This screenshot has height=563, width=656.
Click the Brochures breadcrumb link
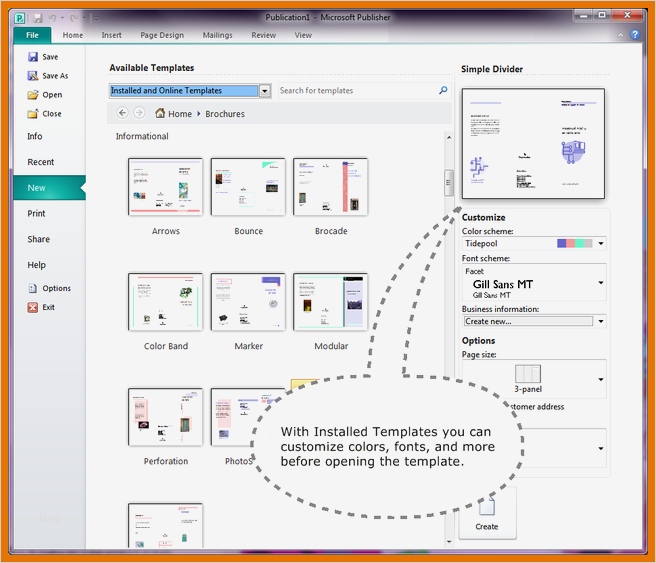pyautogui.click(x=225, y=114)
